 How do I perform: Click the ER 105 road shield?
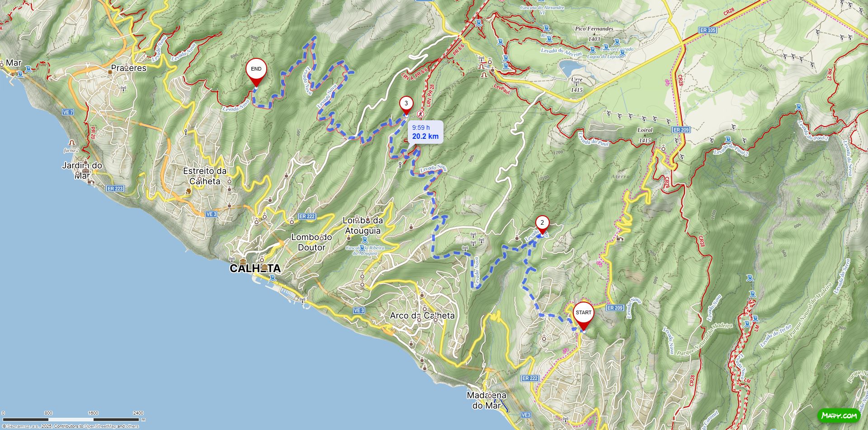tap(708, 30)
